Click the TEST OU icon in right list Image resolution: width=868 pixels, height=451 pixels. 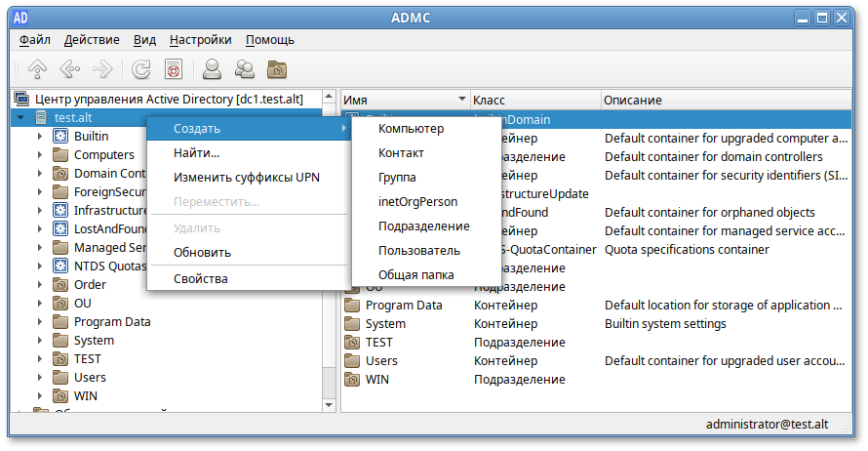[352, 343]
